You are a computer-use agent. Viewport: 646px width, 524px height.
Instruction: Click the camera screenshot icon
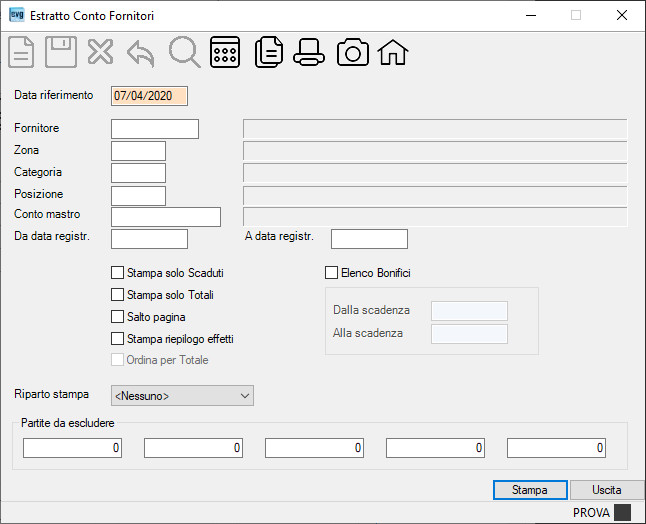point(353,52)
